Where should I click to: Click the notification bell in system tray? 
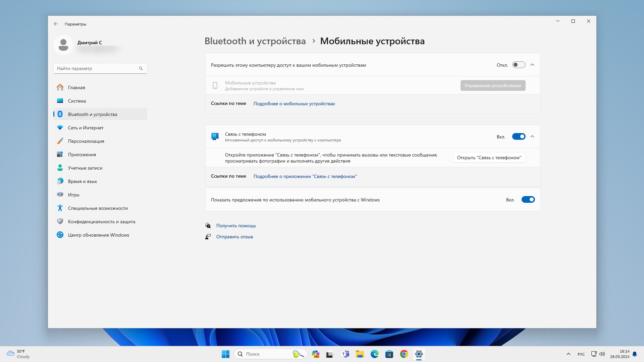(x=635, y=354)
